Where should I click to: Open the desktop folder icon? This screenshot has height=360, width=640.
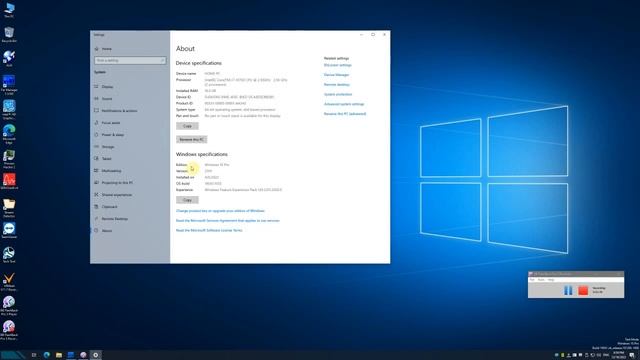click(9, 207)
